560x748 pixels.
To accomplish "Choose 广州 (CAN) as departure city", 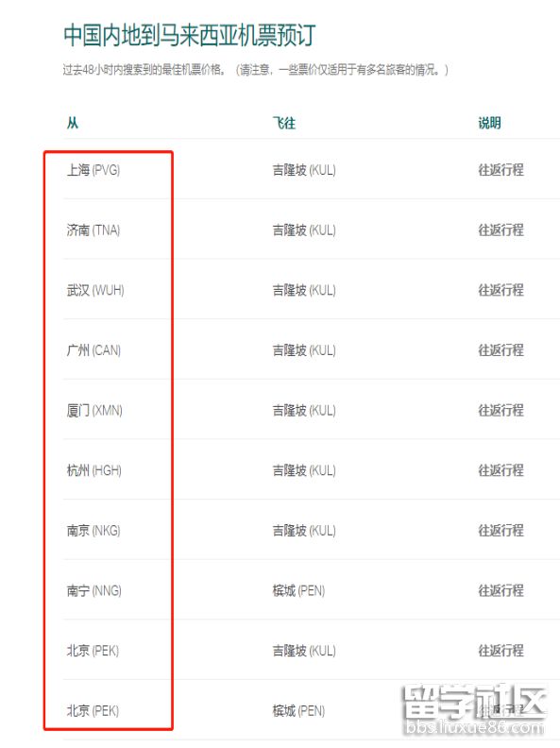I will (x=94, y=350).
